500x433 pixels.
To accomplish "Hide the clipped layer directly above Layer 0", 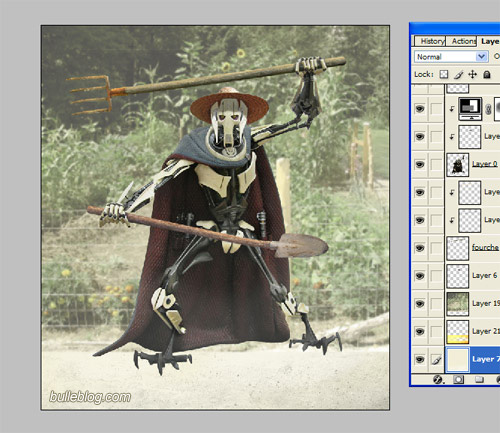I will point(420,137).
